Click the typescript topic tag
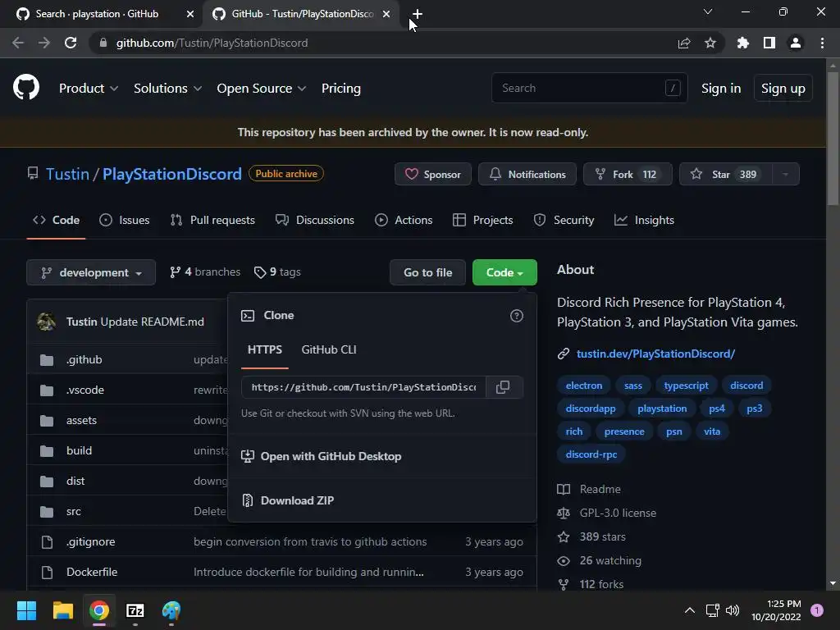The width and height of the screenshot is (840, 630). coord(687,386)
